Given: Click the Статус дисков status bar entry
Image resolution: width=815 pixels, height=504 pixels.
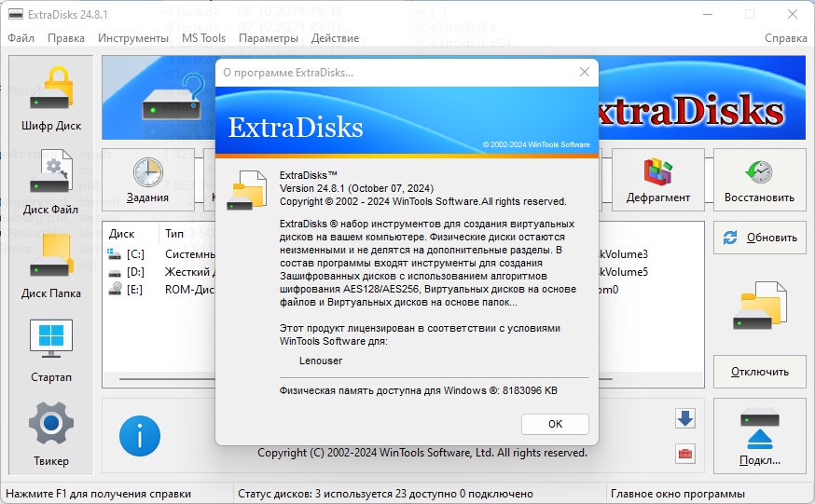Looking at the screenshot, I should 385,494.
